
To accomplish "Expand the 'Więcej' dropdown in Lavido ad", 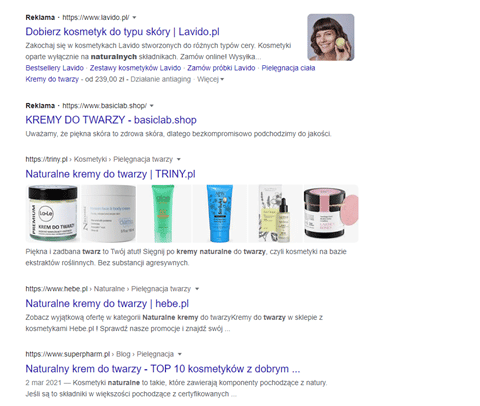I will [x=211, y=79].
